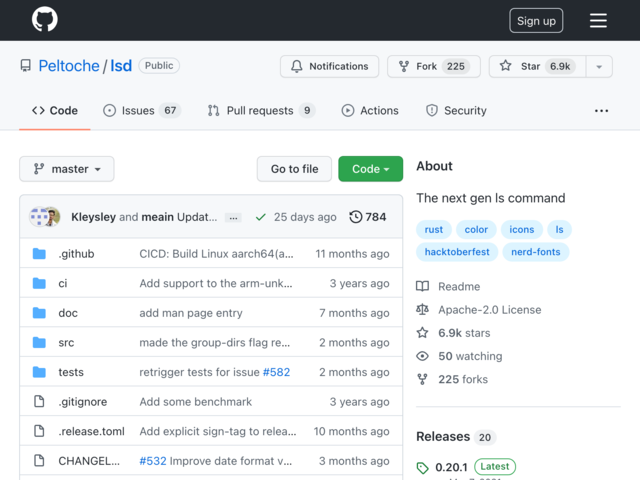Click the Security tab shield icon
The height and width of the screenshot is (480, 640).
(x=432, y=111)
